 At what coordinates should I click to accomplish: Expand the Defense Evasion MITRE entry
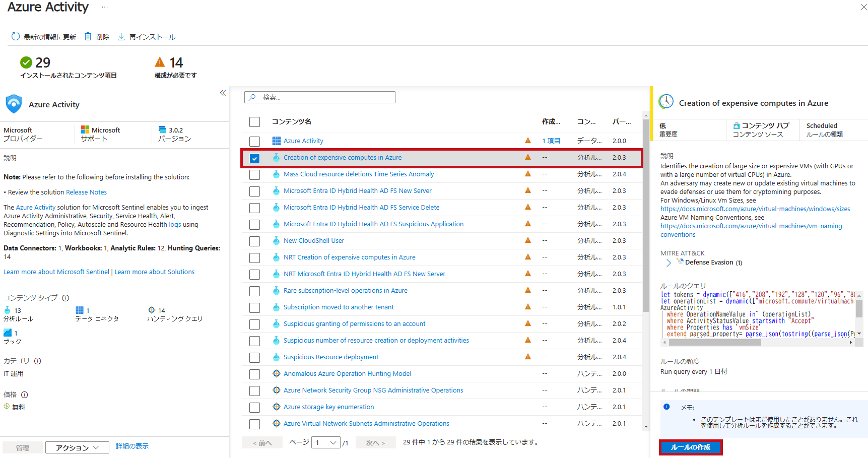pyautogui.click(x=669, y=263)
